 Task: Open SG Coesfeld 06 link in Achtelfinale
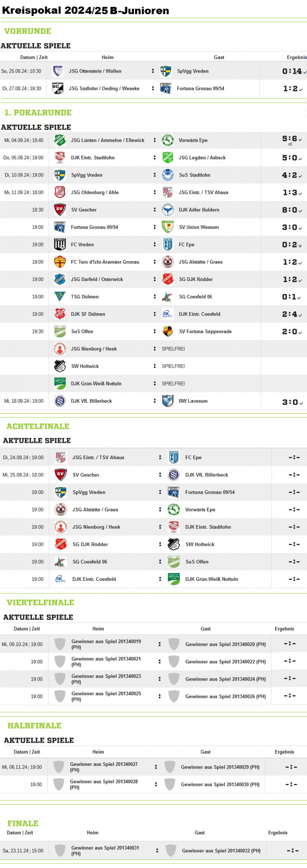[x=90, y=562]
